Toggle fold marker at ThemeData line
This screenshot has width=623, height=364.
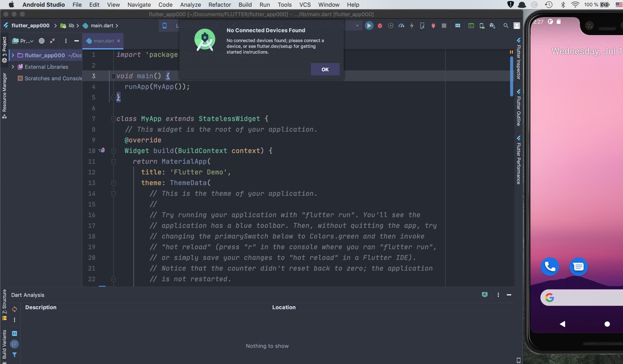[113, 183]
